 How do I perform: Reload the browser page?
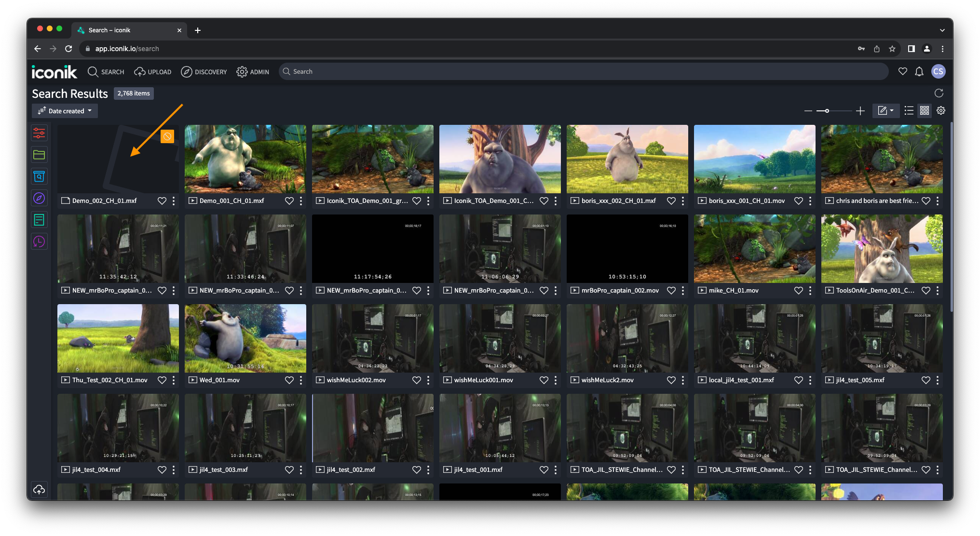pyautogui.click(x=68, y=49)
